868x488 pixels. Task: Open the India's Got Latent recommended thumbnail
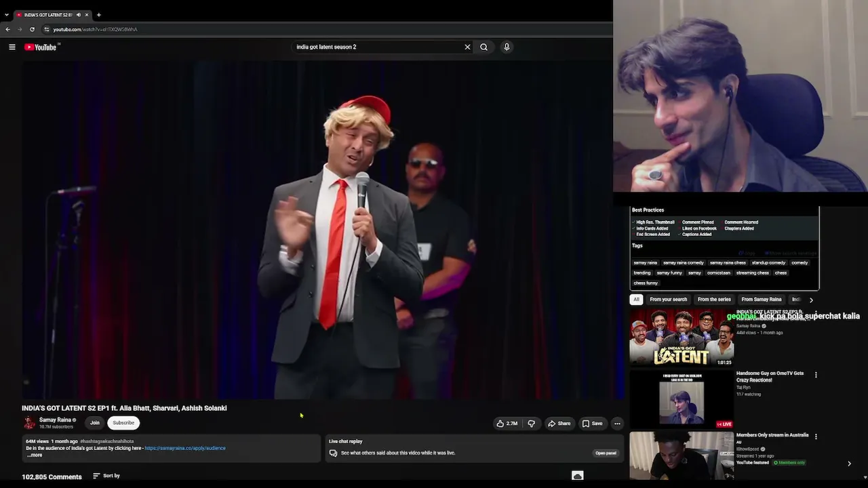pyautogui.click(x=682, y=338)
